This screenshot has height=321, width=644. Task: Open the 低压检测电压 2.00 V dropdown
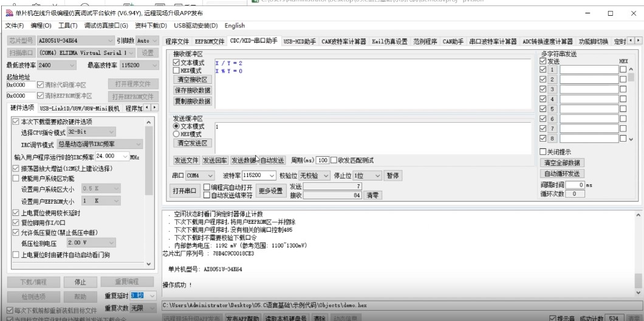click(91, 243)
